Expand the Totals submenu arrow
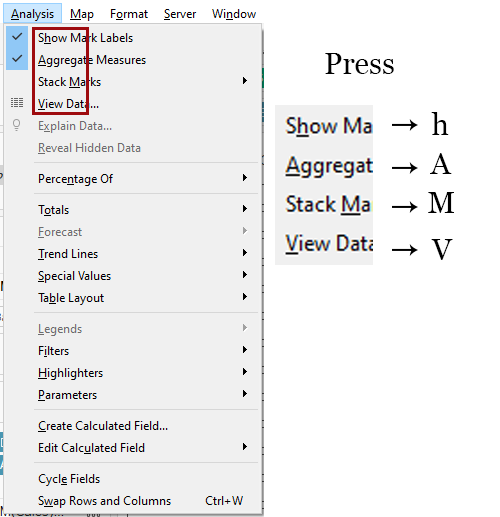Image resolution: width=500 pixels, height=517 pixels. [x=245, y=209]
